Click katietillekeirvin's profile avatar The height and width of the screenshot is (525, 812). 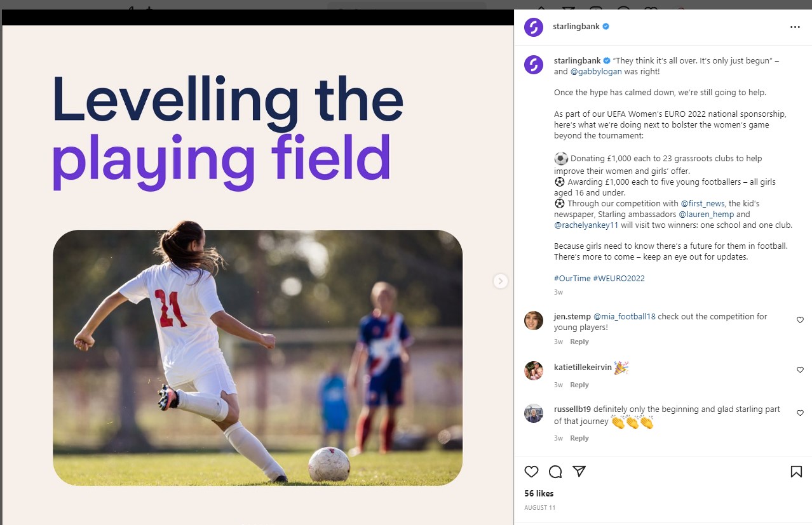[534, 370]
